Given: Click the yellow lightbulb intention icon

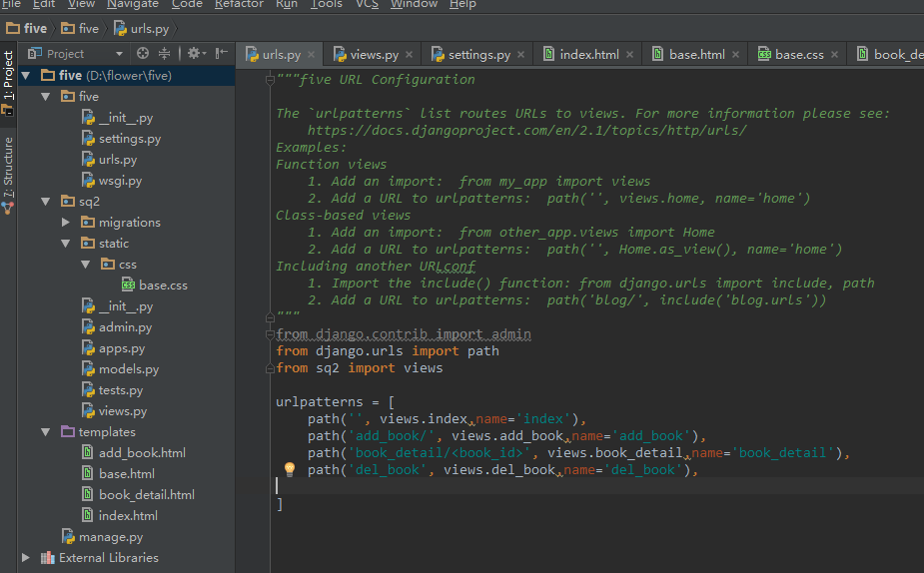Looking at the screenshot, I should point(290,469).
